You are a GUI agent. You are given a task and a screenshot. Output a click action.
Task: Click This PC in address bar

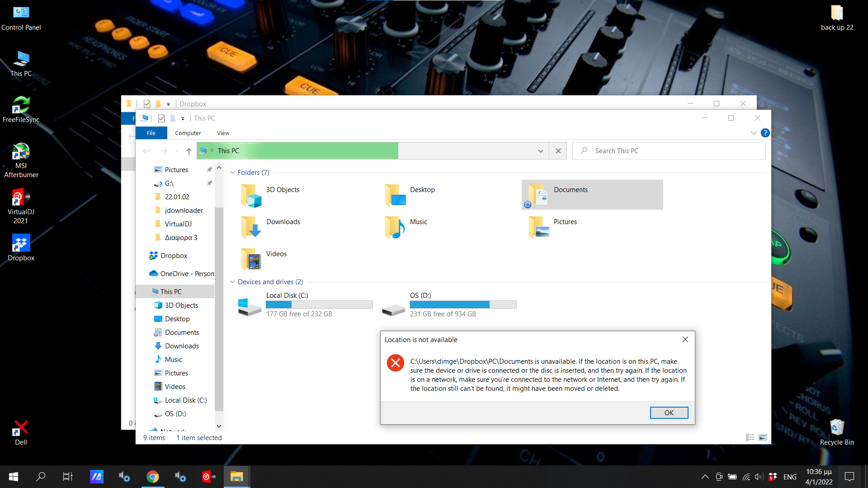click(228, 151)
